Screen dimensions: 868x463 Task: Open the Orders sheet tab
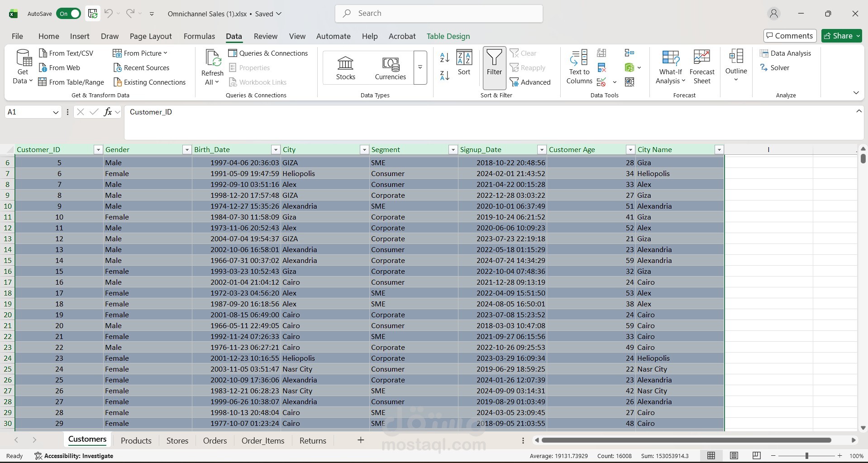click(x=215, y=440)
